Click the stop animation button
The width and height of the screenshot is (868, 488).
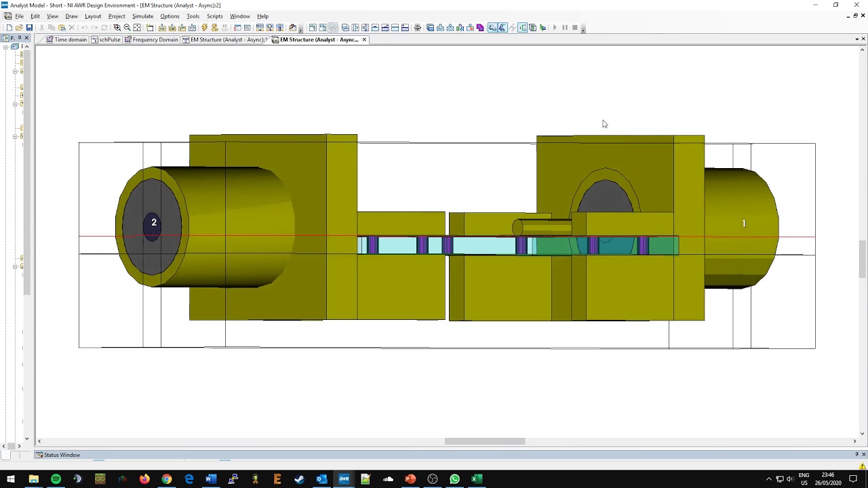pos(575,28)
